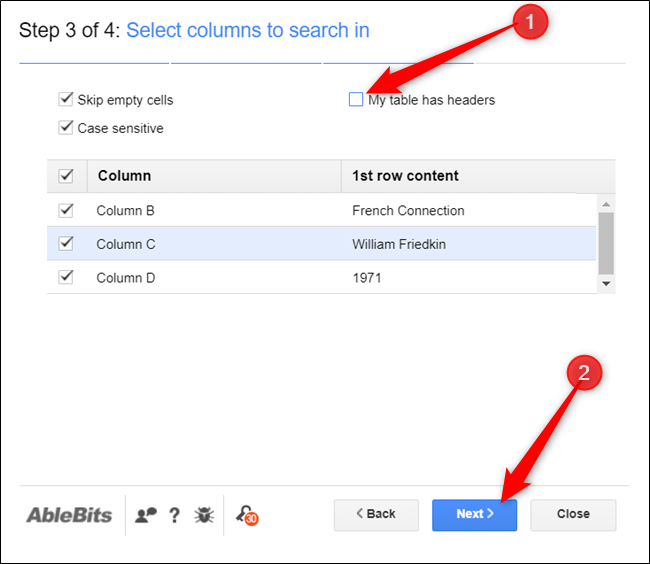Image resolution: width=650 pixels, height=564 pixels.
Task: Uncheck the Column D checkbox
Action: coord(66,277)
